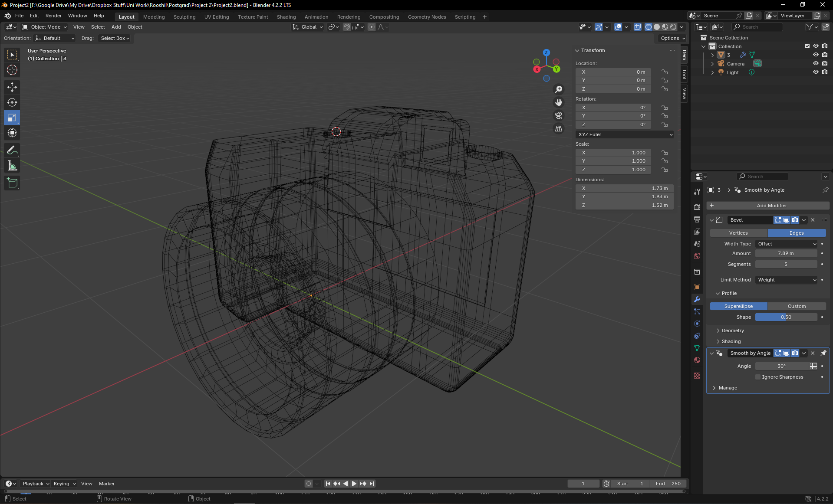Image resolution: width=833 pixels, height=504 pixels.
Task: Open the Edit menu
Action: point(34,16)
